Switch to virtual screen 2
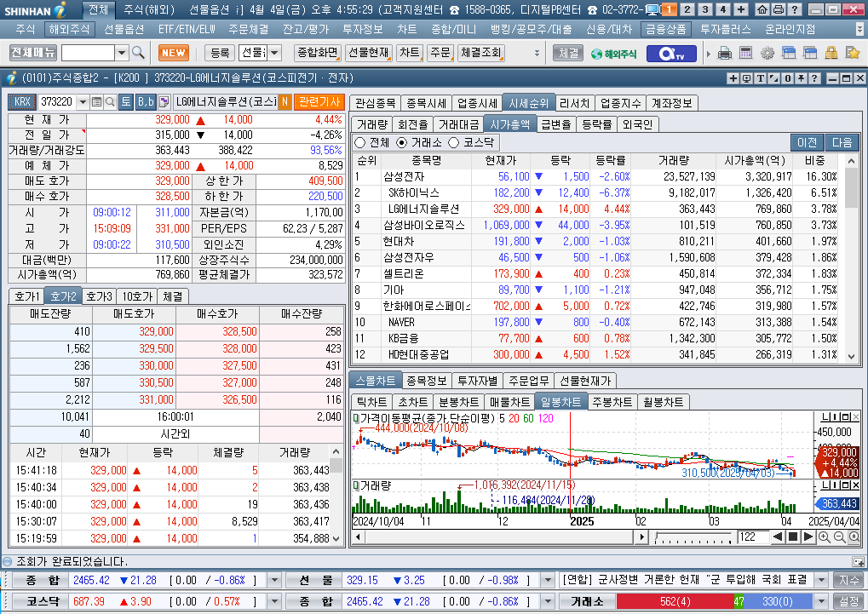 pos(687,9)
